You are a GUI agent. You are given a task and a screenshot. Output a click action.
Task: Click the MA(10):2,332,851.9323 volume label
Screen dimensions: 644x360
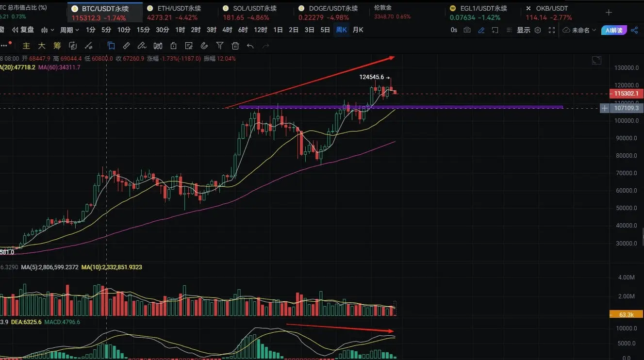112,267
